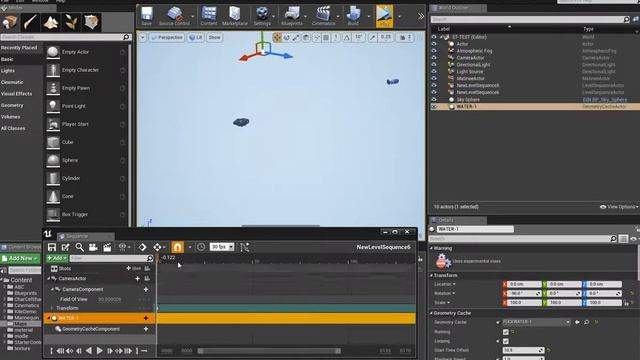Expand the main toolbar overflow chevron
This screenshot has height=360, width=640.
click(x=421, y=16)
